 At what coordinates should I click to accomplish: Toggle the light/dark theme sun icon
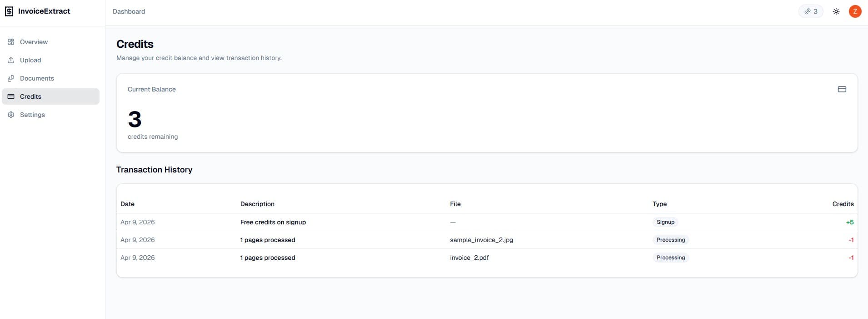836,11
